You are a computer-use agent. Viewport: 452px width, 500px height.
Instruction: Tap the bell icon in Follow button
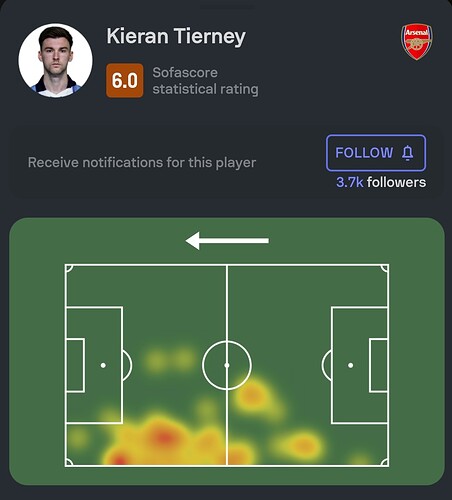(x=407, y=153)
